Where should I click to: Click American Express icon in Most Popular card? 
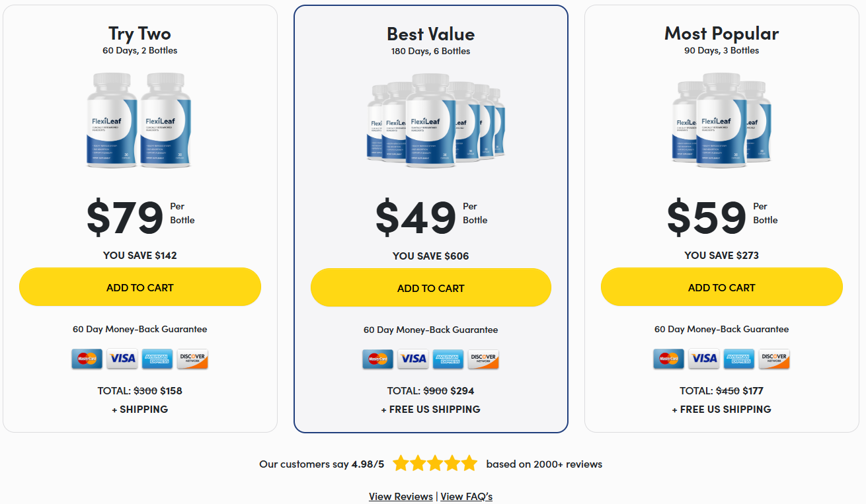click(739, 359)
